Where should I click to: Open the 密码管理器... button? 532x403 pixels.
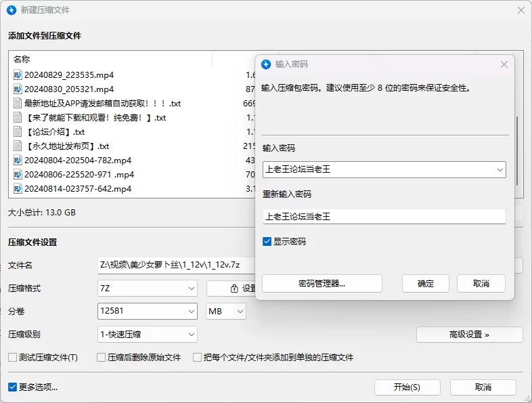(322, 283)
